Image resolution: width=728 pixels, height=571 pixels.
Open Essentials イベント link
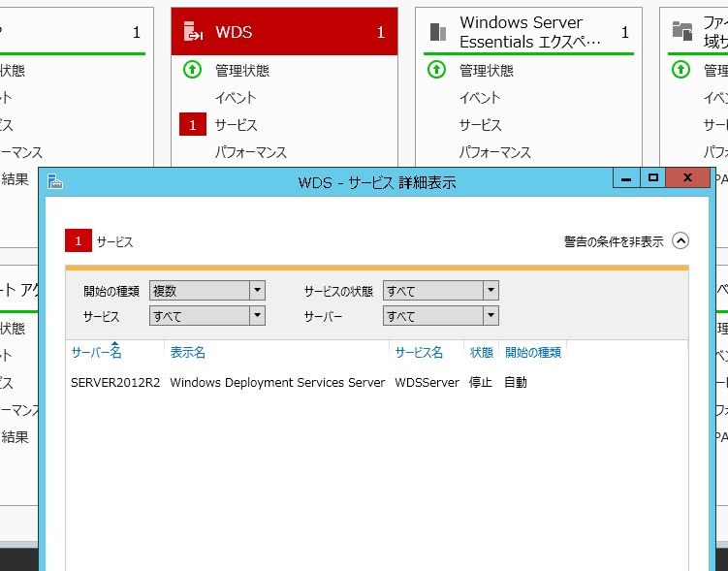point(480,98)
